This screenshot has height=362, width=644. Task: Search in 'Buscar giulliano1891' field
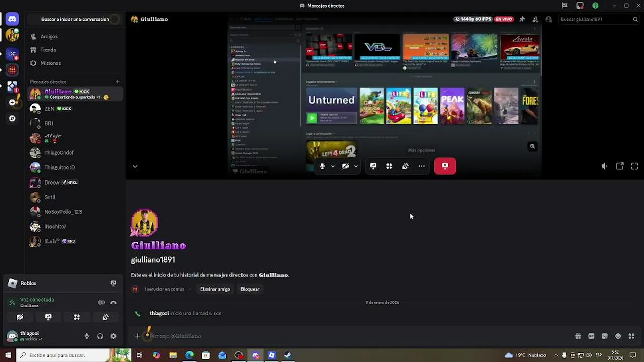tap(599, 19)
